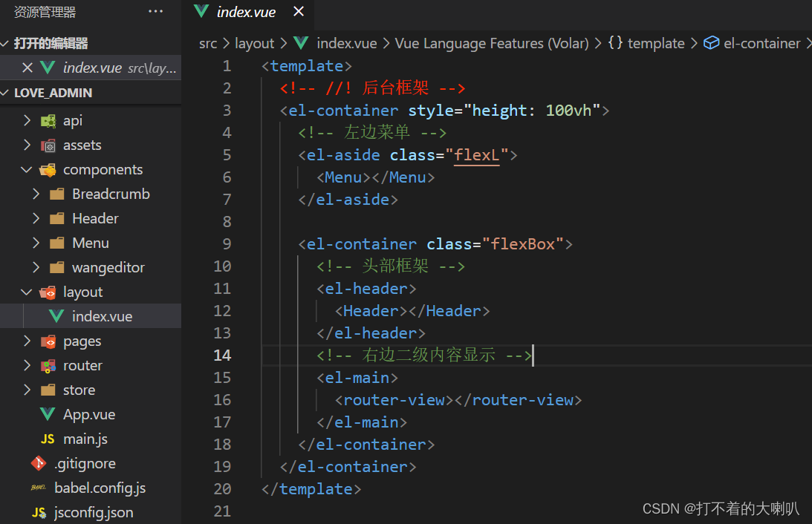Image resolution: width=812 pixels, height=524 pixels.
Task: Collapse the components folder
Action: coord(26,169)
